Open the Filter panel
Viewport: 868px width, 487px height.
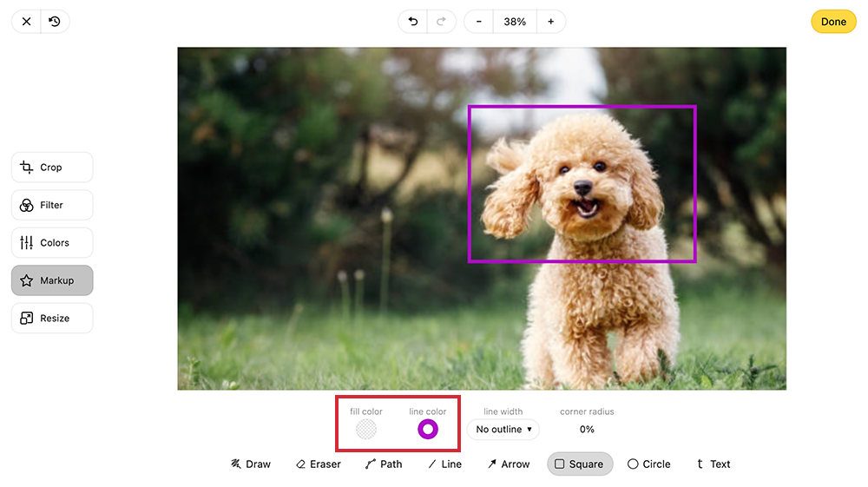pos(52,205)
